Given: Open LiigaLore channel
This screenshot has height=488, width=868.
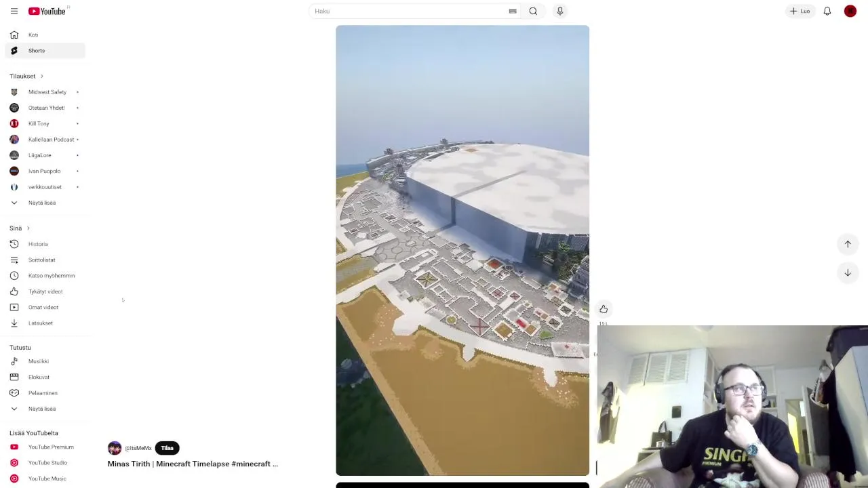Looking at the screenshot, I should tap(46, 155).
